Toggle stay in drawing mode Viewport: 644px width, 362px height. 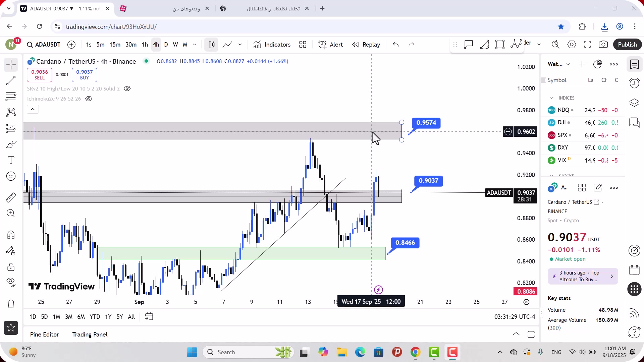click(11, 251)
